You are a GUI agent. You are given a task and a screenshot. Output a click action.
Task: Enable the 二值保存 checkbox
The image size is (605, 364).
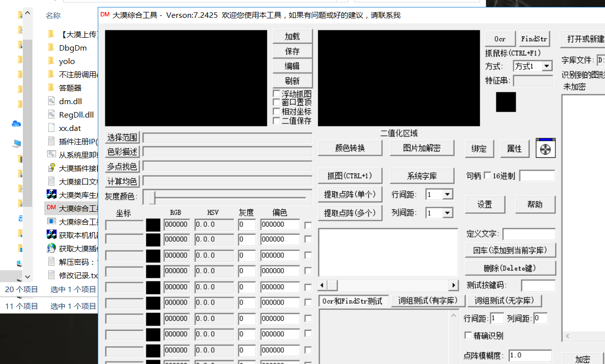pyautogui.click(x=276, y=121)
